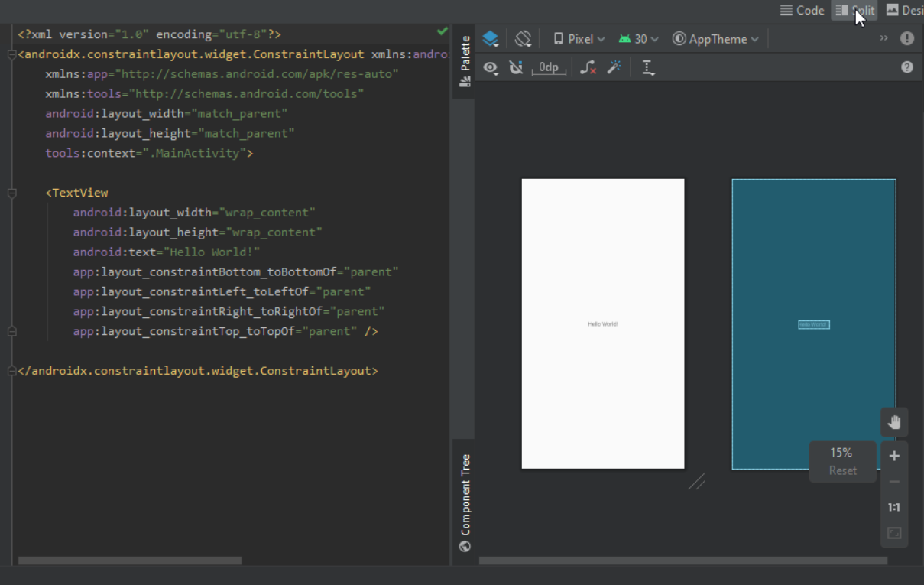Open the AppTheme theme dropdown
The height and width of the screenshot is (585, 924).
click(715, 39)
